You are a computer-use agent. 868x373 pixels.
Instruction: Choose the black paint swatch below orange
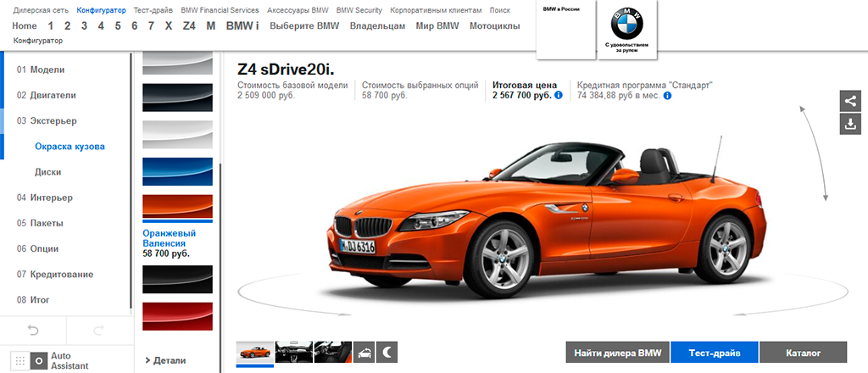(178, 279)
